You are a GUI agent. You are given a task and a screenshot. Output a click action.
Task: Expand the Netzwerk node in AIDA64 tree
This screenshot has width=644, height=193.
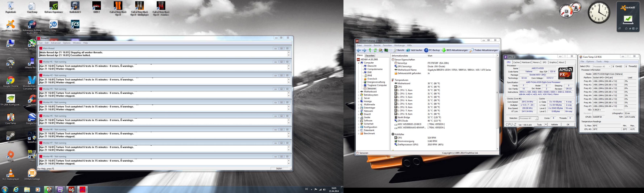[359, 111]
